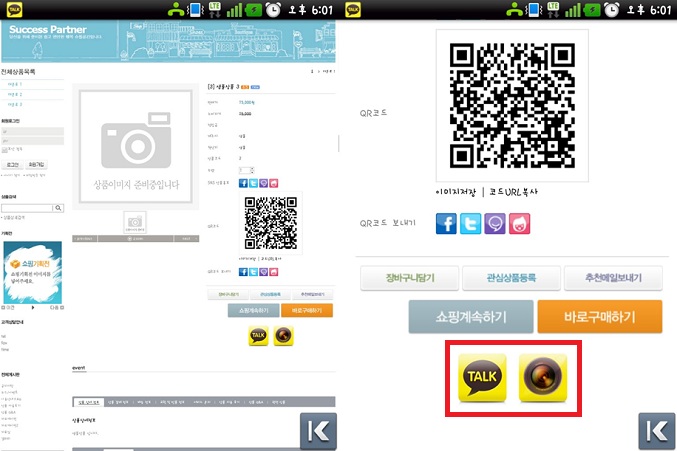Click the small 추천메일보내기 button on left screen
The height and width of the screenshot is (451, 677).
(312, 294)
